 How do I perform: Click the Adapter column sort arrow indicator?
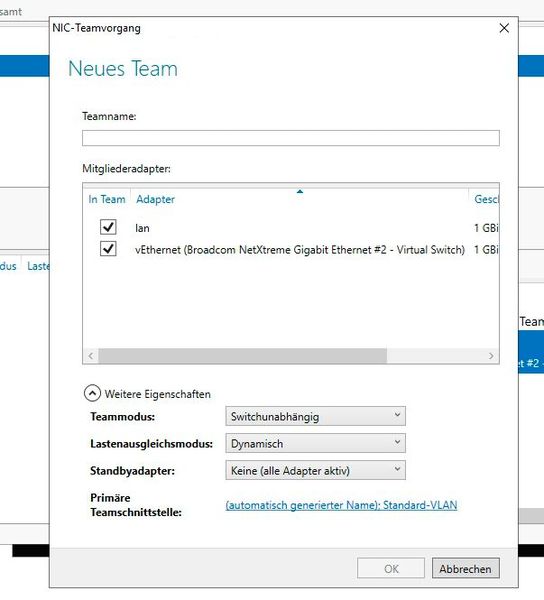coord(300,191)
